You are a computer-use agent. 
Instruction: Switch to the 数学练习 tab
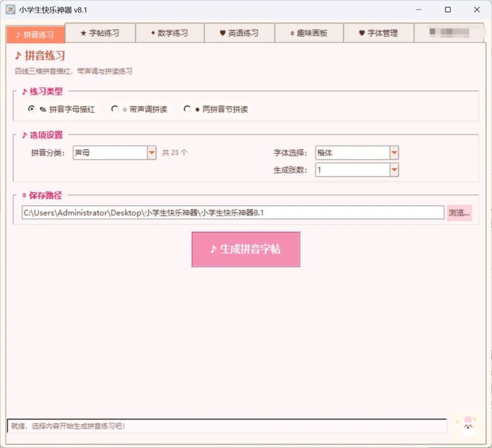tap(170, 33)
